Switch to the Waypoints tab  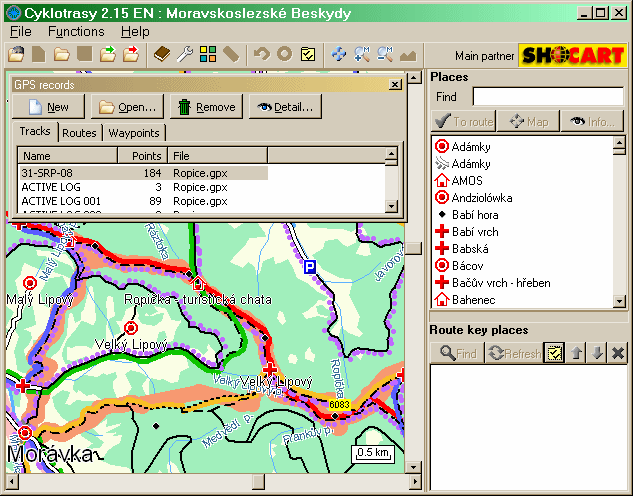click(x=133, y=132)
